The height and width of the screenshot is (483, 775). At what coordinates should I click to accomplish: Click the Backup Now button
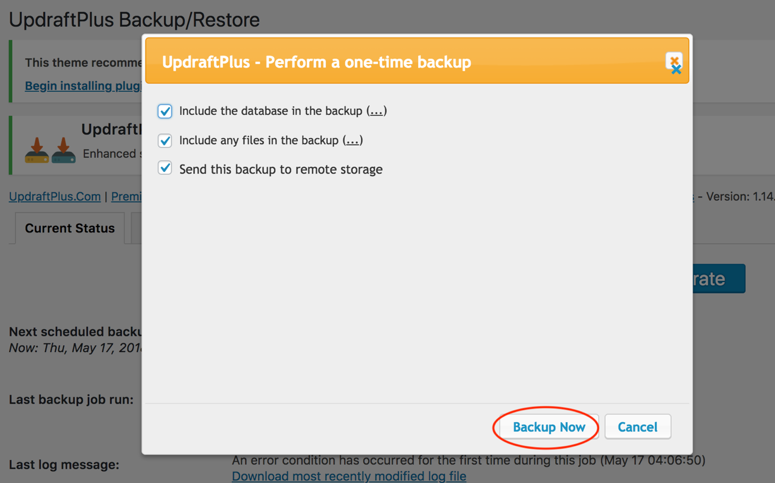click(x=549, y=427)
